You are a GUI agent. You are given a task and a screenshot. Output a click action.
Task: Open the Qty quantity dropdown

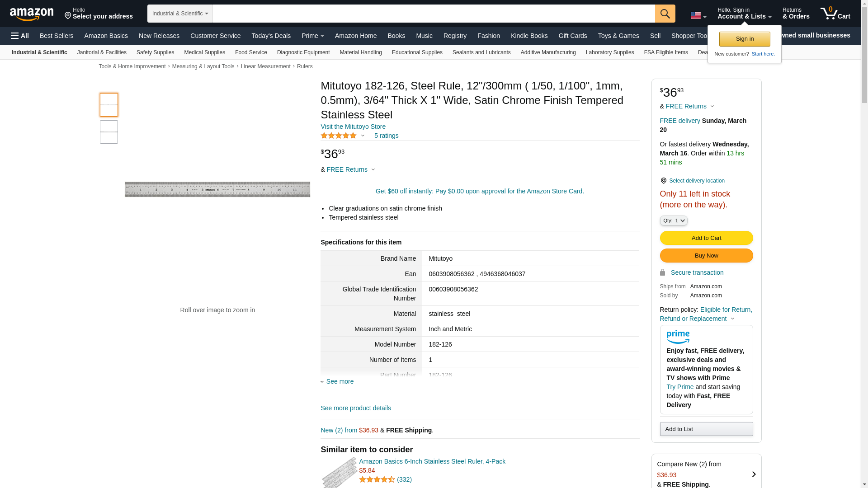point(674,221)
